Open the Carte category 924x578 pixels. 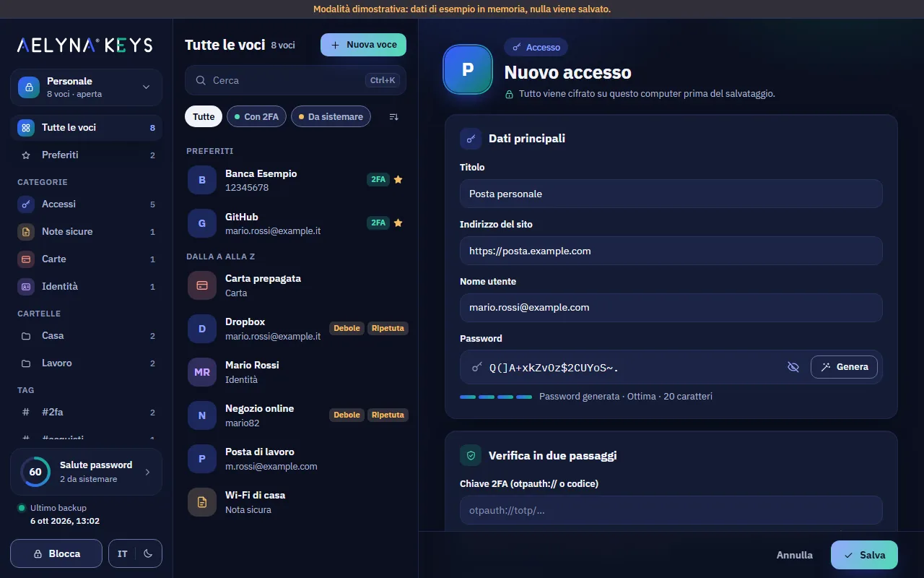tap(86, 259)
